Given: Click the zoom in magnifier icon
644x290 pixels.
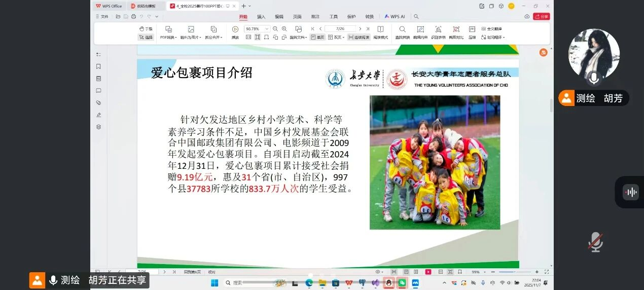Looking at the screenshot, I should 284,29.
